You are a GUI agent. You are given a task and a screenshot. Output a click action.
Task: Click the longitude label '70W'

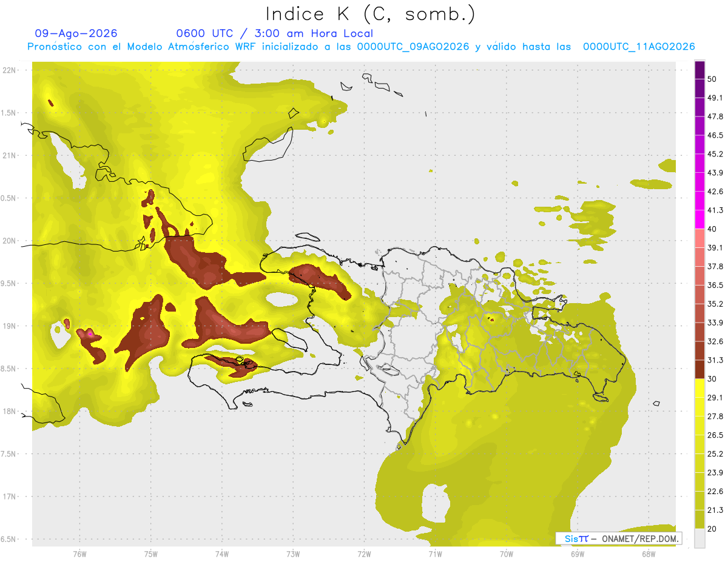click(x=506, y=554)
